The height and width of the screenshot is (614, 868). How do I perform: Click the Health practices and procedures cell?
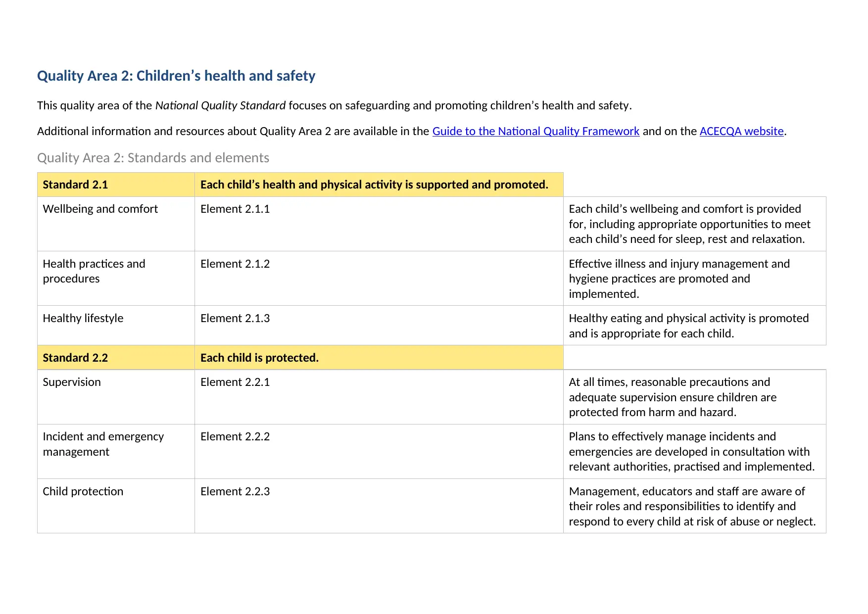tap(116, 278)
